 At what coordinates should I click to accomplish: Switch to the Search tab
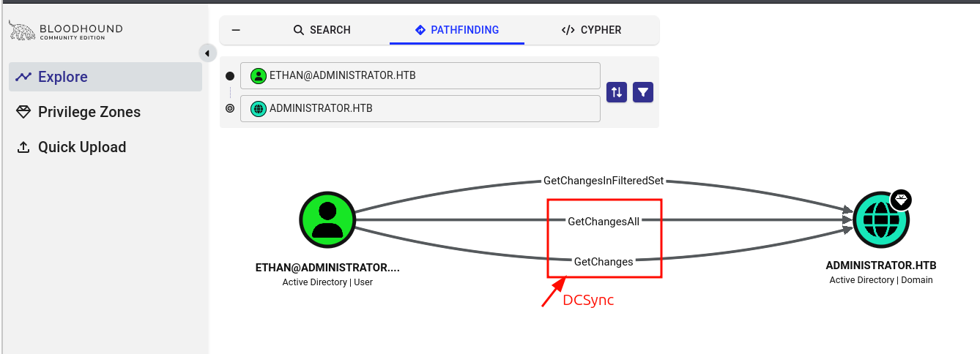coord(322,30)
